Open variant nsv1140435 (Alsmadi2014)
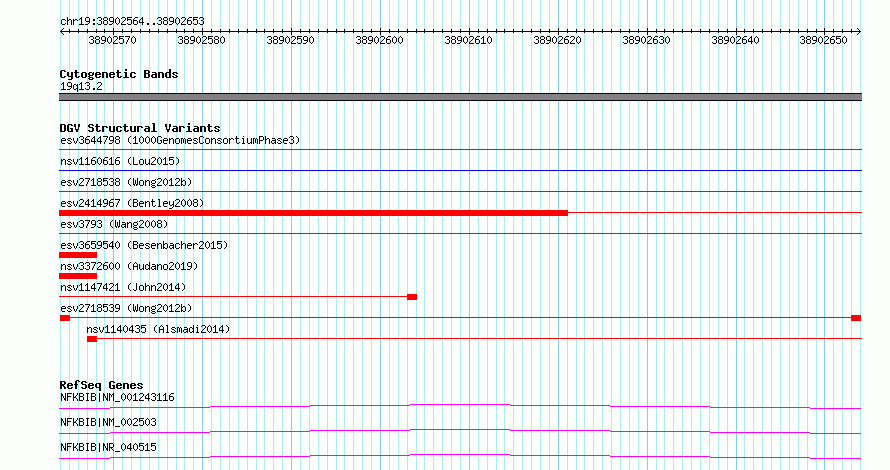This screenshot has height=470, width=890. click(158, 329)
